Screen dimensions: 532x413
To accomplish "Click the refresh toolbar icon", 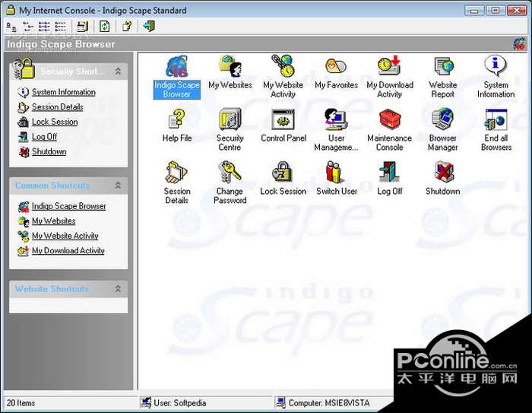I will 105,26.
